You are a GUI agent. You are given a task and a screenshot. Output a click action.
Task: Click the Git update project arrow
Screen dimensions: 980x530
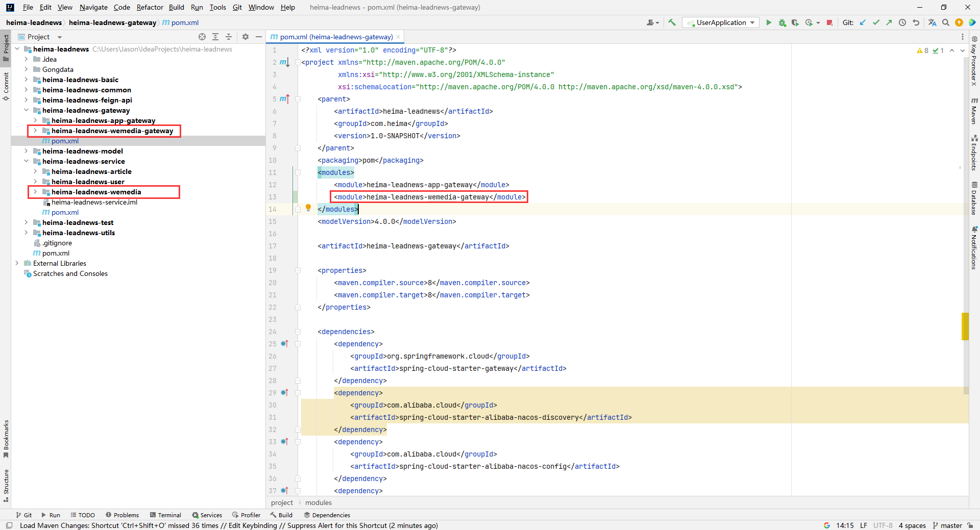863,22
